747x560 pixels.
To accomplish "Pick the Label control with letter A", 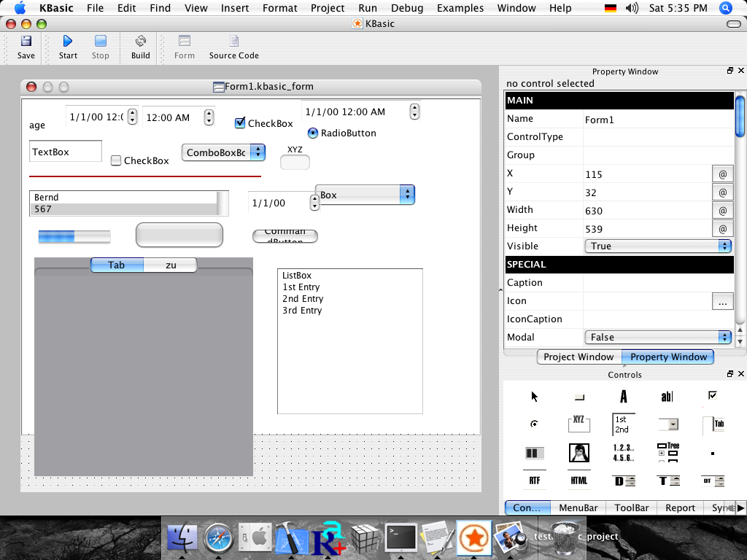I will pos(623,397).
